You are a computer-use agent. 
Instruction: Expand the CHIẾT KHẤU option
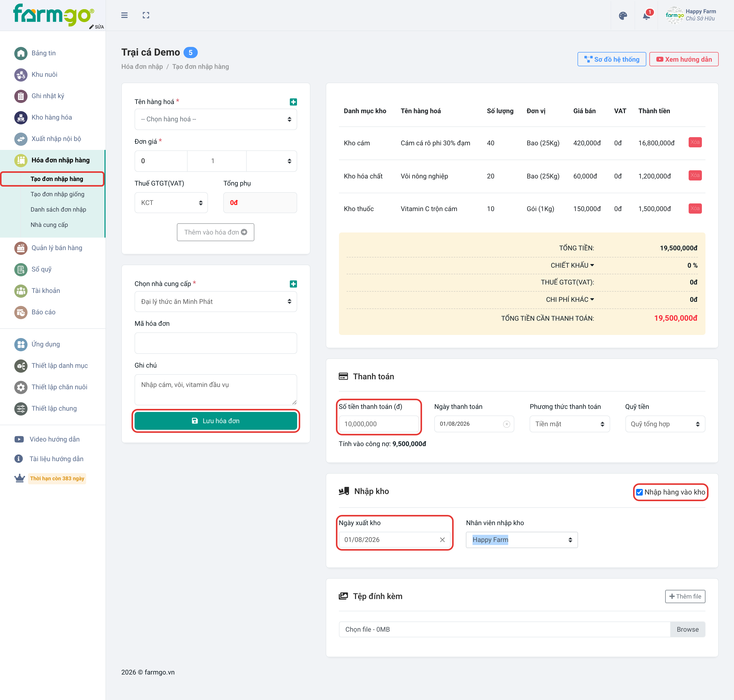pos(572,265)
